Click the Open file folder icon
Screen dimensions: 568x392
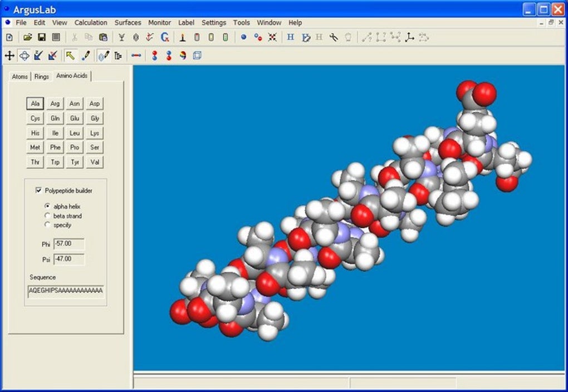[27, 37]
